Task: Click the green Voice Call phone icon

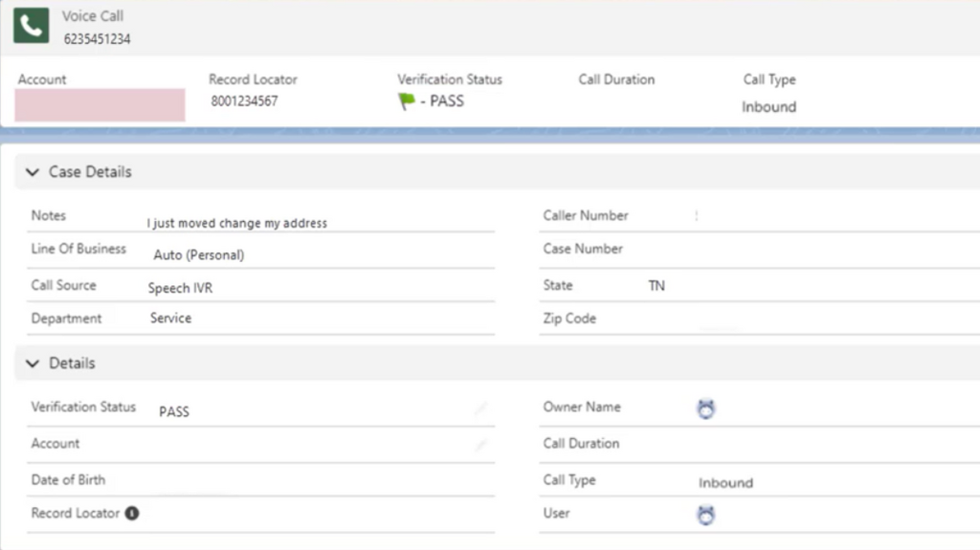Action: (32, 26)
